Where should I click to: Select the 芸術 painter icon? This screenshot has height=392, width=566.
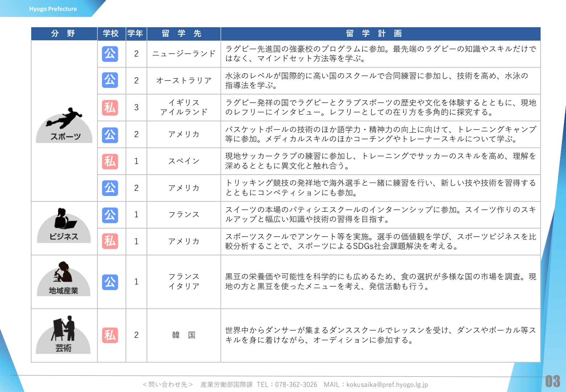point(63,334)
